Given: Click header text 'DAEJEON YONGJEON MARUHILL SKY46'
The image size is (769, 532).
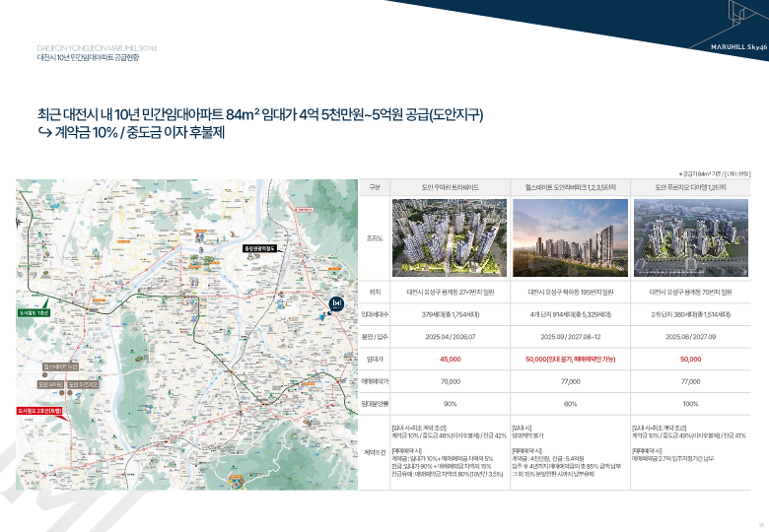Looking at the screenshot, I should pos(97,48).
